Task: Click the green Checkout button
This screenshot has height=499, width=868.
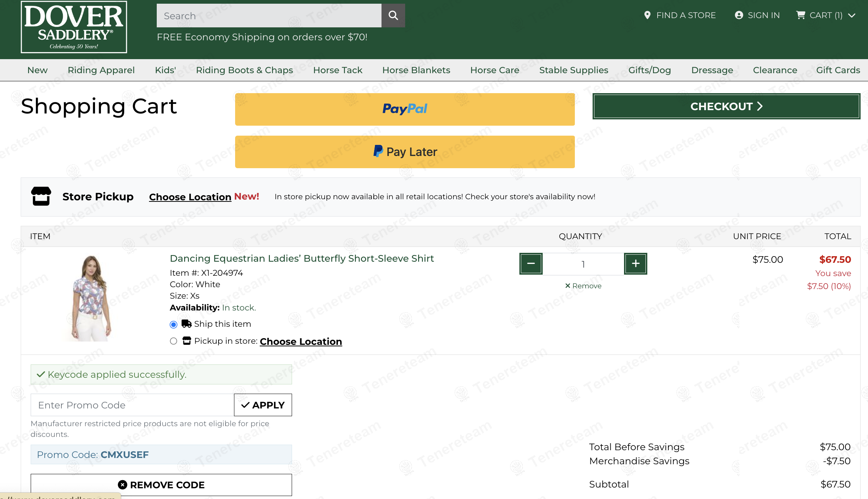Action: point(726,106)
